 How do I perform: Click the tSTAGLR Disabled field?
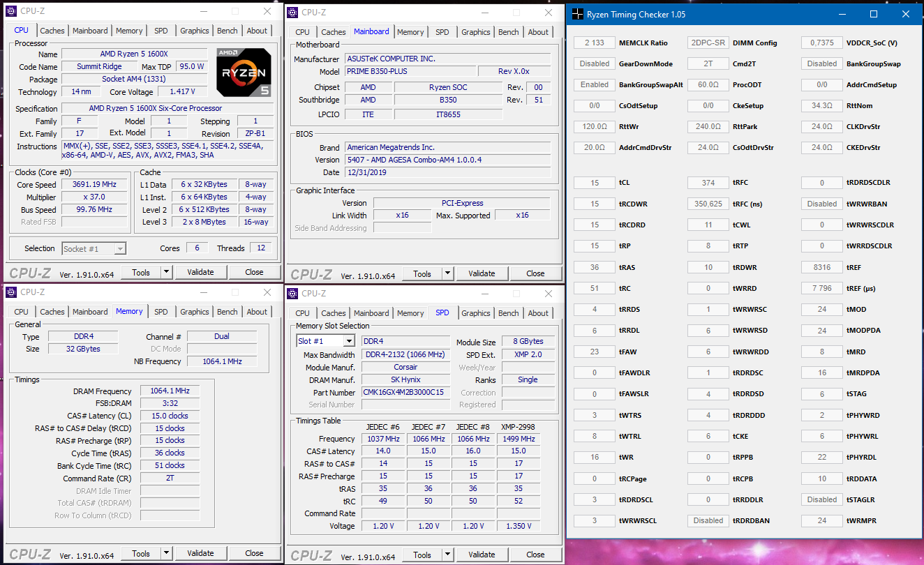822,499
